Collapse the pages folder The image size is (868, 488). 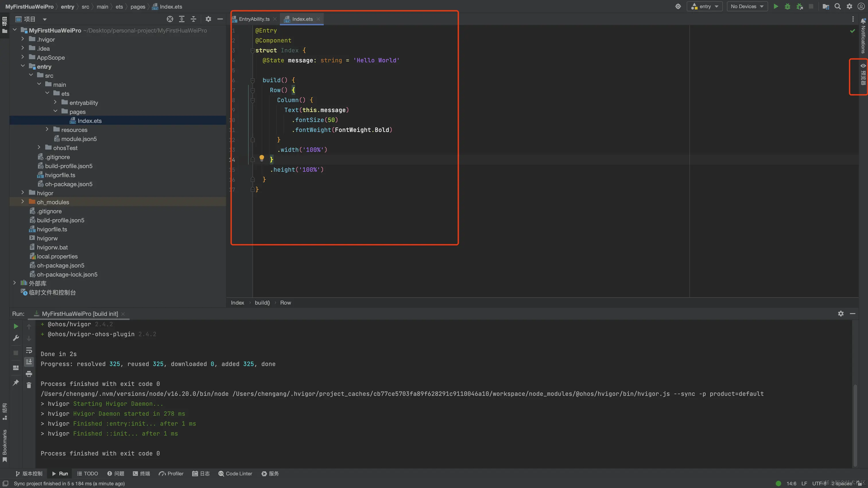click(x=55, y=112)
